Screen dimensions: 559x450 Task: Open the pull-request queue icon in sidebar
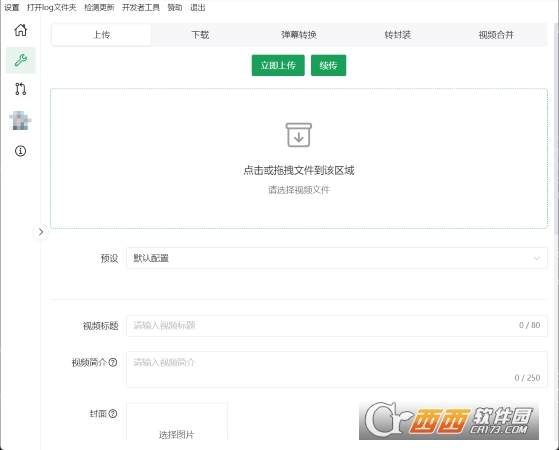point(20,89)
